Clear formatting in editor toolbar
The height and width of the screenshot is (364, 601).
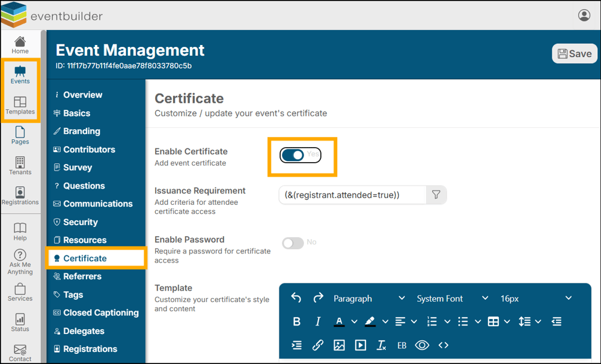coord(382,345)
